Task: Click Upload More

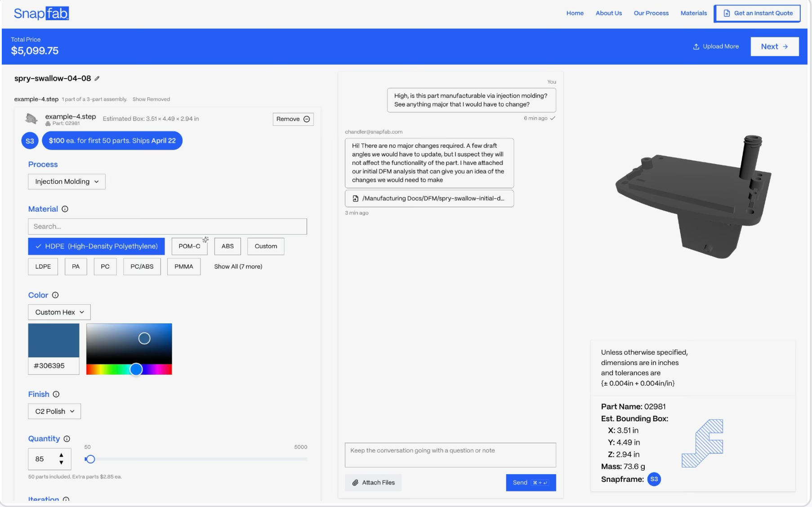Action: [x=716, y=47]
